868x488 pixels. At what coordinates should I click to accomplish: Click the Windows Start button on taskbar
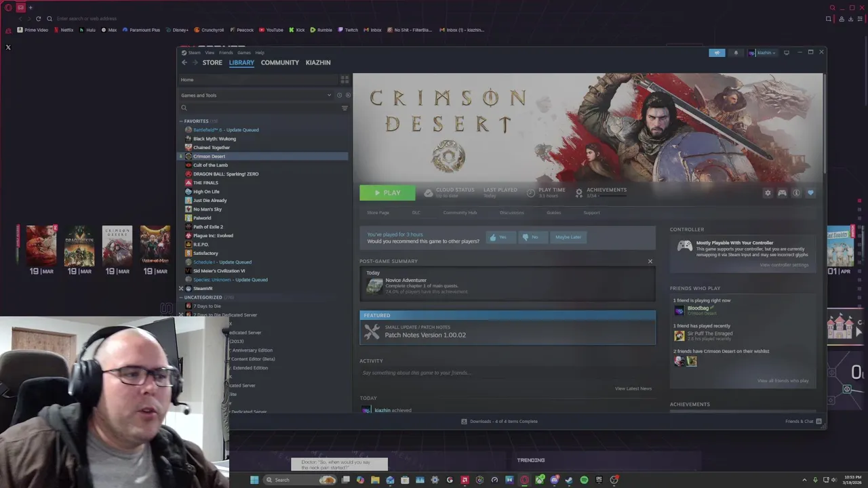pyautogui.click(x=254, y=480)
